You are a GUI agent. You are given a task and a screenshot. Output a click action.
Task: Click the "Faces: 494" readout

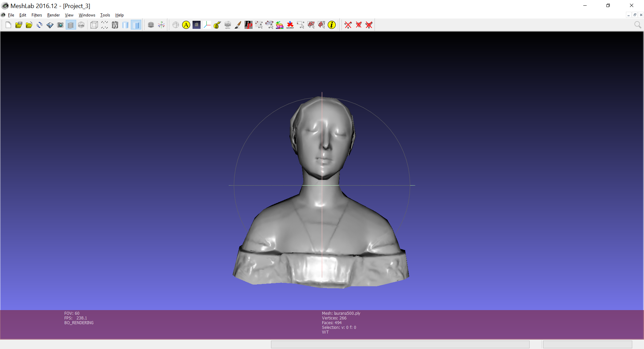[332, 323]
